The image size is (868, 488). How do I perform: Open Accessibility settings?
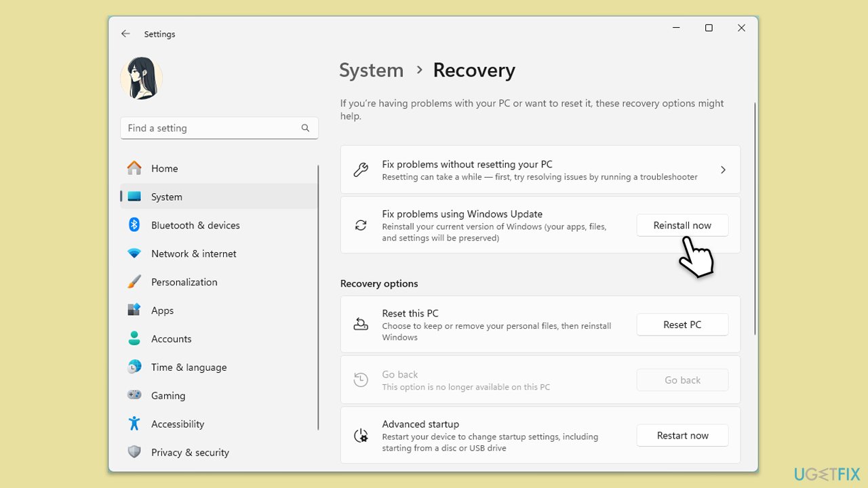coord(178,424)
